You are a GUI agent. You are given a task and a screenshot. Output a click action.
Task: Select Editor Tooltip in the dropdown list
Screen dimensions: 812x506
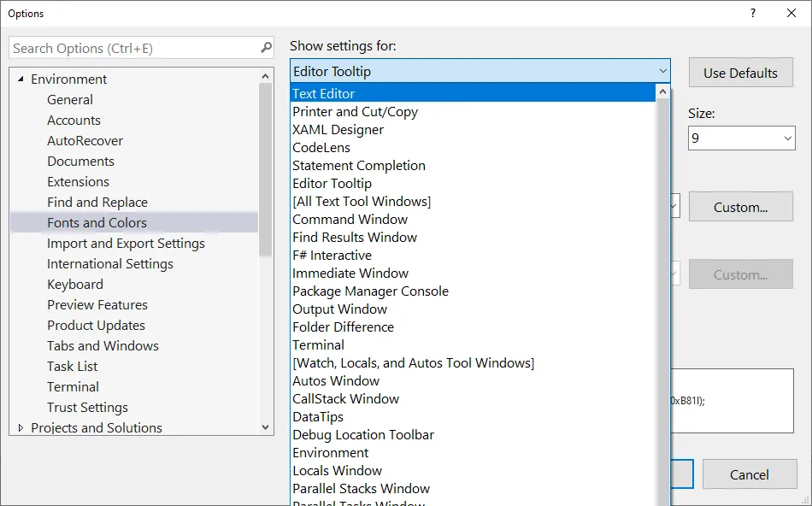tap(473, 184)
